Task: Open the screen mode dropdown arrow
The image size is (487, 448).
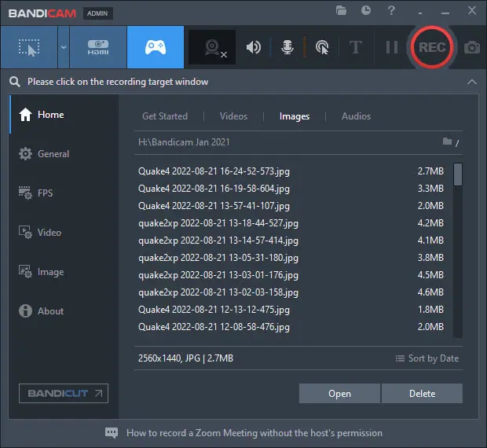Action: pyautogui.click(x=64, y=47)
